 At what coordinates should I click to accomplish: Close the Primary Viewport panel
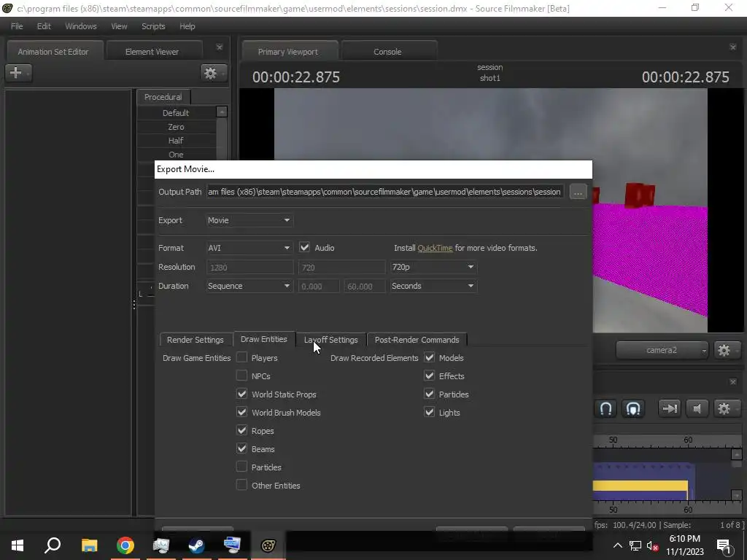point(732,47)
